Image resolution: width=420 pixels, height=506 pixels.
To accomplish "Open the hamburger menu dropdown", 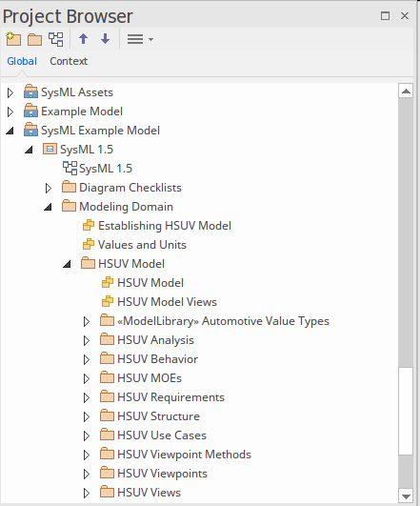I will 140,39.
